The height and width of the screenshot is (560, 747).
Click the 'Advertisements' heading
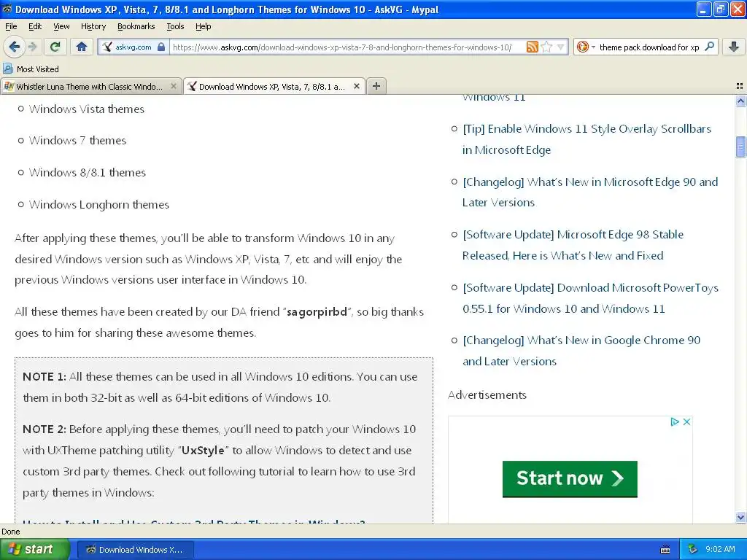[x=487, y=394]
